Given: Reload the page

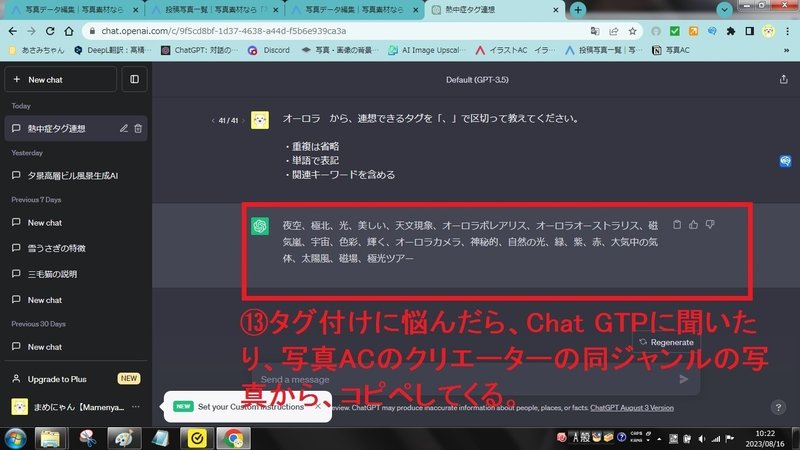Looking at the screenshot, I should [x=49, y=31].
